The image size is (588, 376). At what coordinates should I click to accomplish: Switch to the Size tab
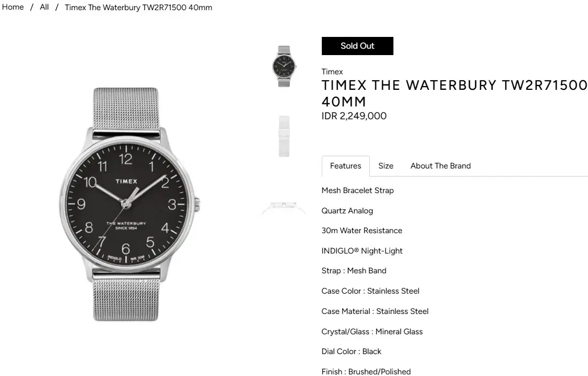tap(386, 166)
